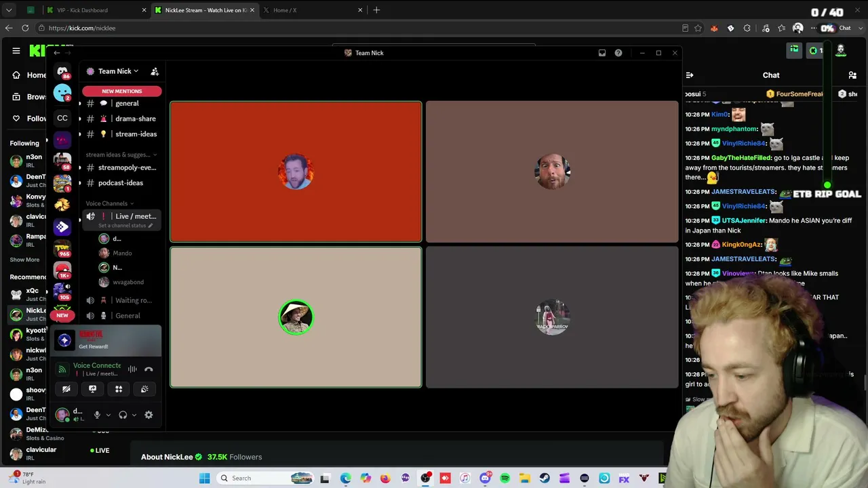
Task: Open the stream-ideas channel
Action: [121, 134]
